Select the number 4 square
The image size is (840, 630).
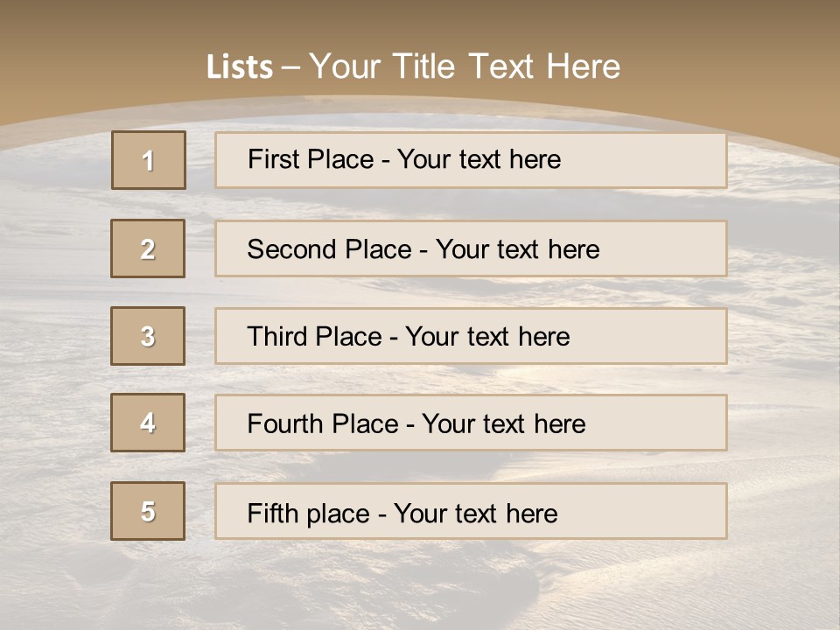tap(148, 423)
